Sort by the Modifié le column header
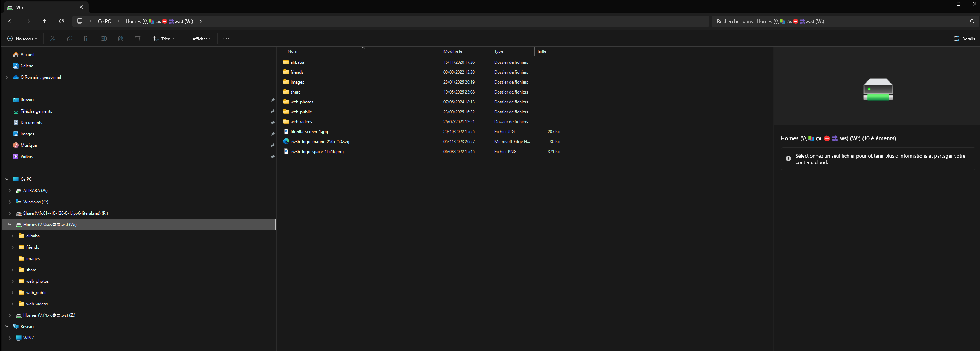This screenshot has width=980, height=351. tap(453, 51)
